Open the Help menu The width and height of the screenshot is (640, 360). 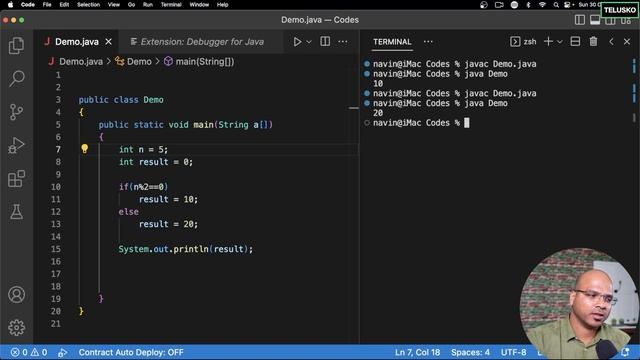(222, 5)
